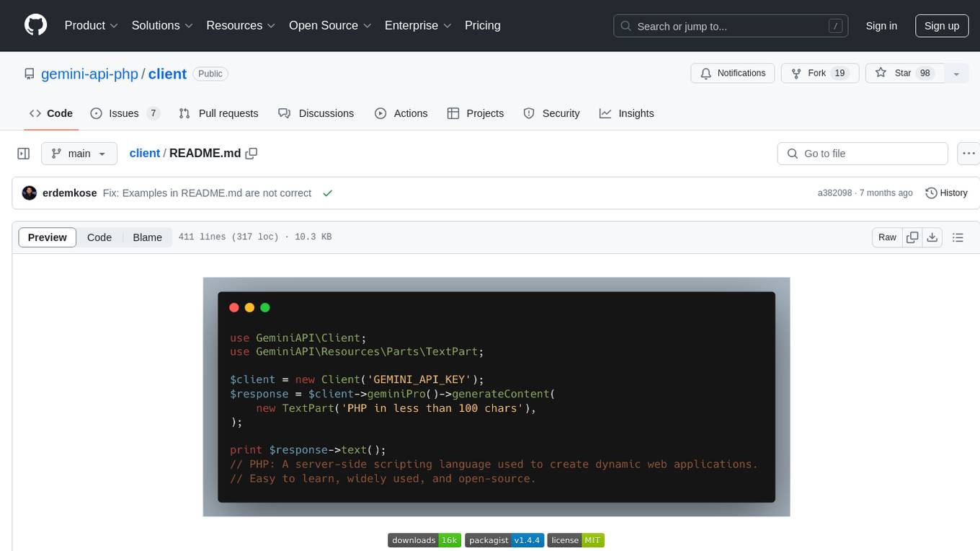
Task: Copy the raw file contents
Action: [912, 237]
